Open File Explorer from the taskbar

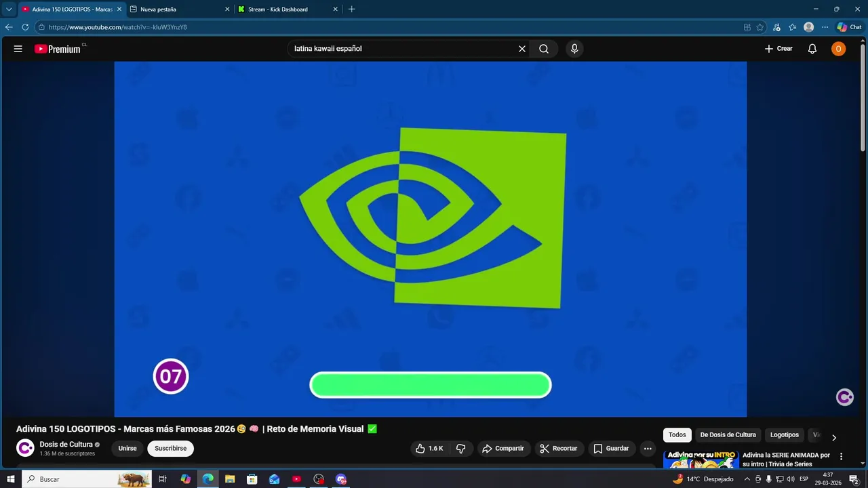click(230, 479)
